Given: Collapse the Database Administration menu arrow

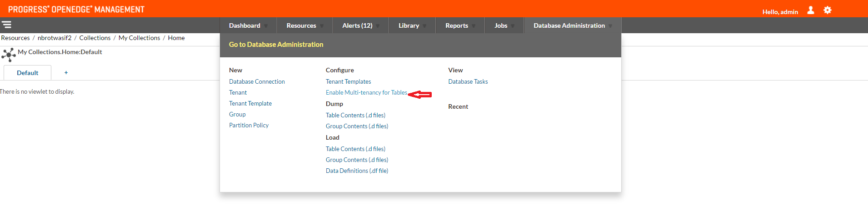Looking at the screenshot, I should (x=610, y=26).
